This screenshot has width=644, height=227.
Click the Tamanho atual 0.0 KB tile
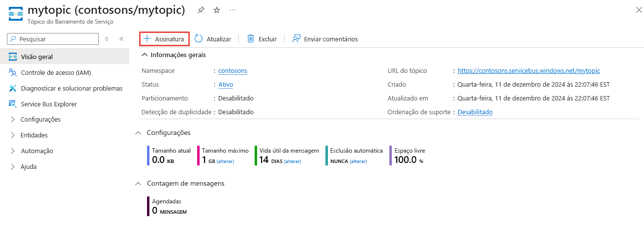tap(170, 156)
